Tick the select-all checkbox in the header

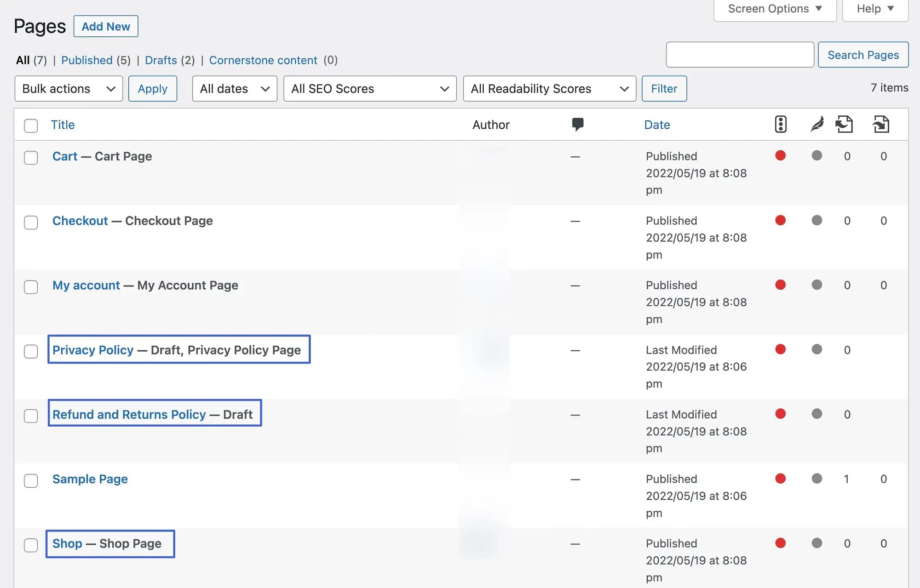pos(31,126)
